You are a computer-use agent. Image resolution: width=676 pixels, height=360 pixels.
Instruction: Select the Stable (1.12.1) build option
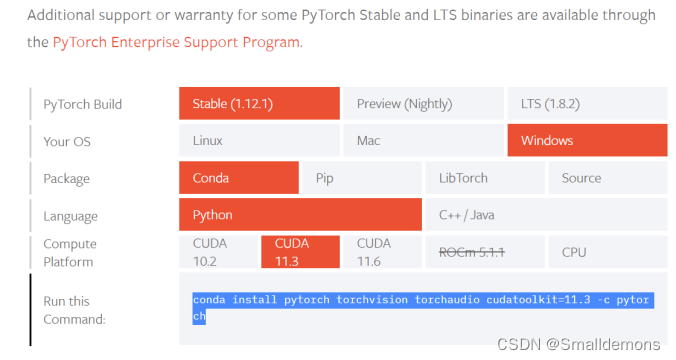point(259,103)
